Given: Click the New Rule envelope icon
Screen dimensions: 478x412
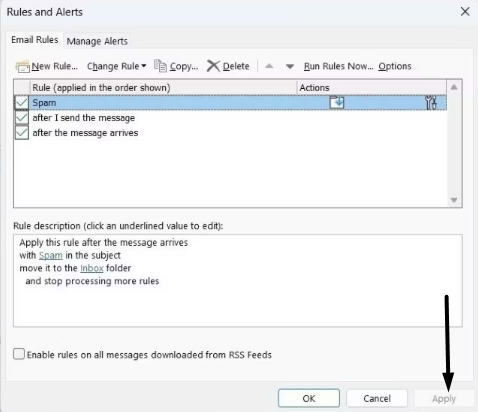Looking at the screenshot, I should click(x=23, y=66).
